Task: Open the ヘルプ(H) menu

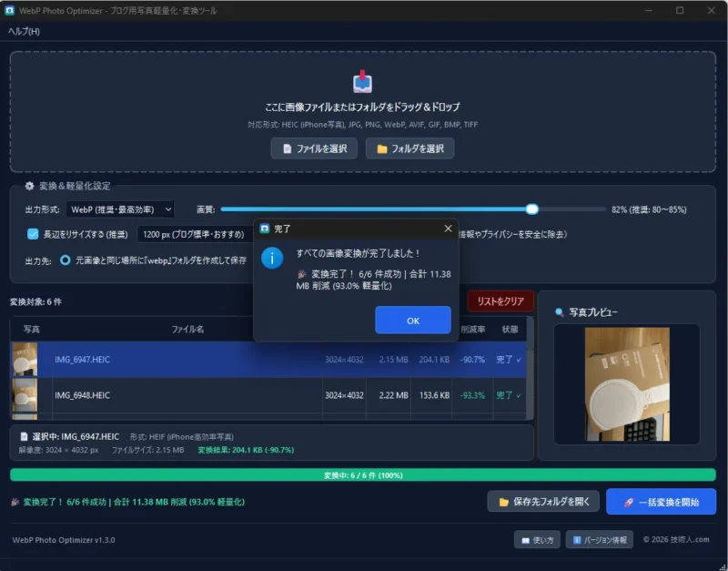Action: coord(25,32)
